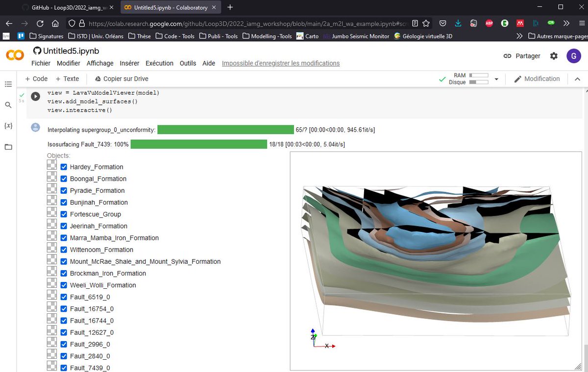Click the cell output avatar icon

35,127
